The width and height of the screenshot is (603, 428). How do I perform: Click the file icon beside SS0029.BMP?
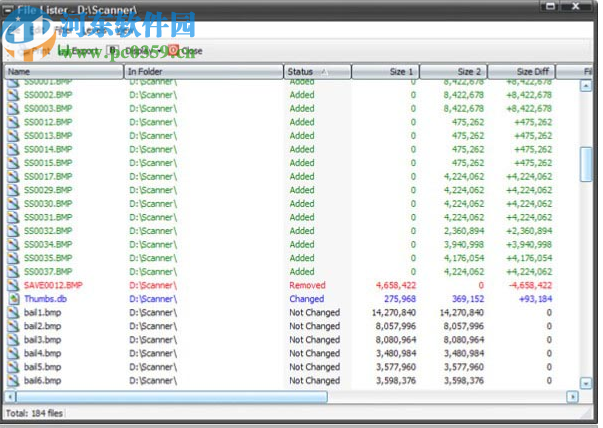(x=13, y=190)
